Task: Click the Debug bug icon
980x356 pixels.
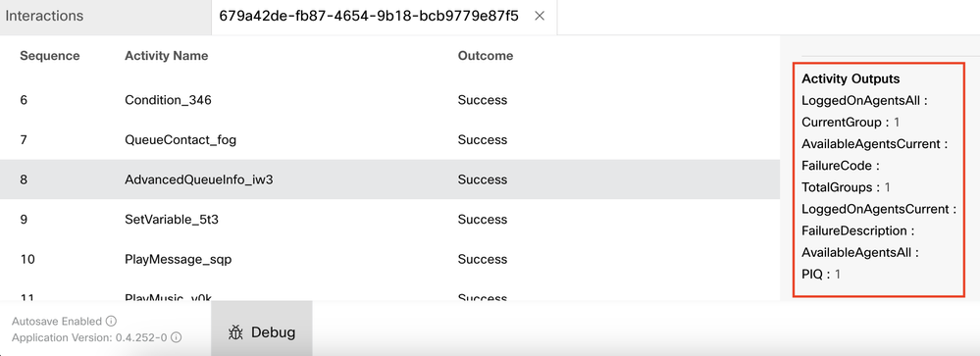Action: [x=235, y=332]
